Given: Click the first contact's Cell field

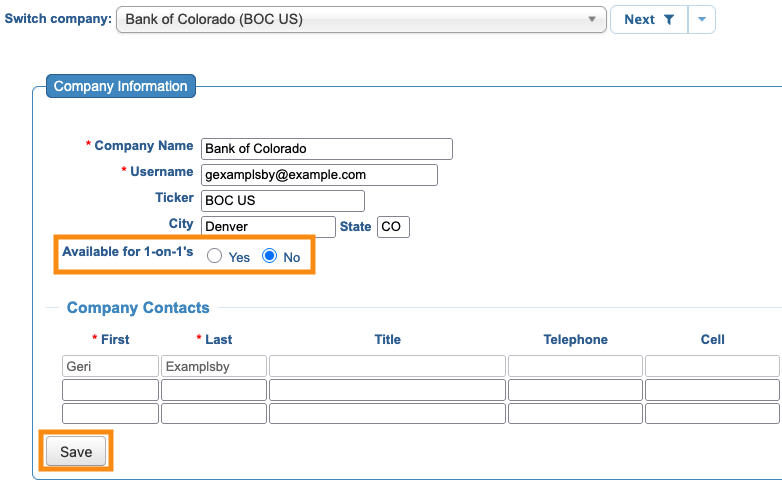Looking at the screenshot, I should click(712, 366).
